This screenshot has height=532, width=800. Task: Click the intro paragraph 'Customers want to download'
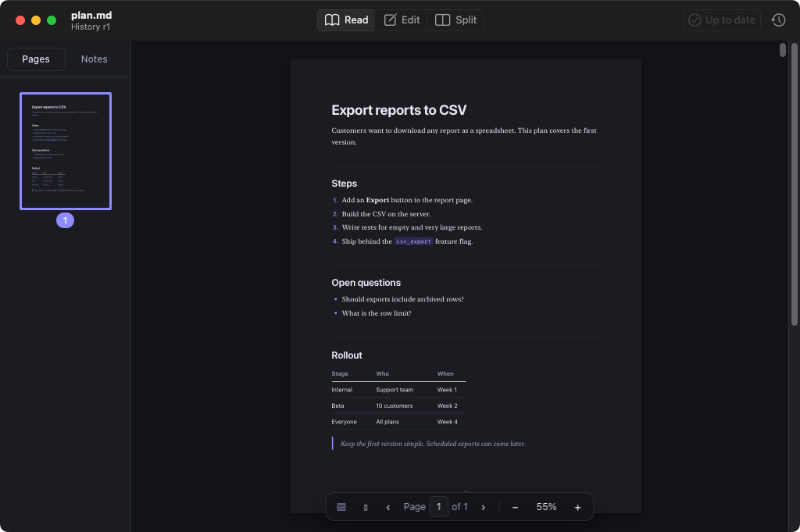[464, 136]
